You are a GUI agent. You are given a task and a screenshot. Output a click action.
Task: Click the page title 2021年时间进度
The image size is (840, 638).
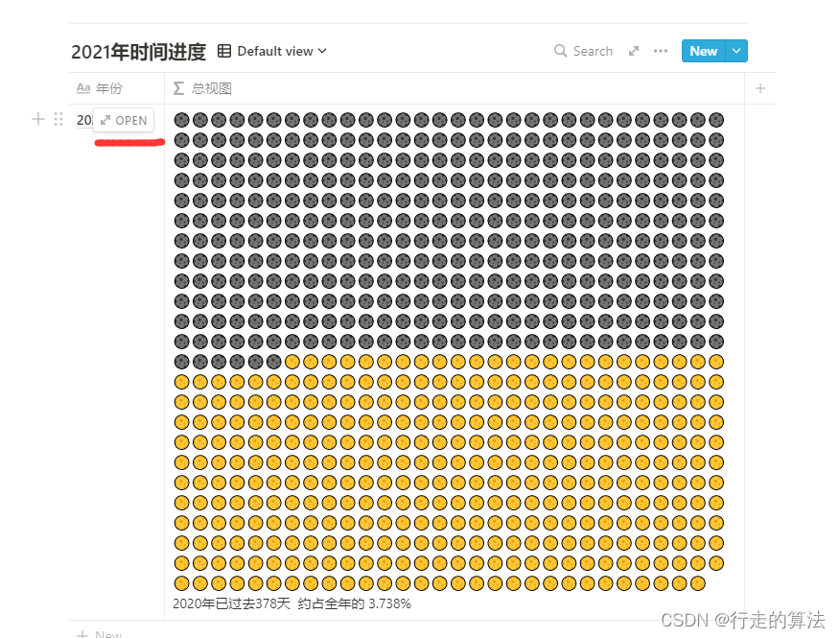(141, 51)
